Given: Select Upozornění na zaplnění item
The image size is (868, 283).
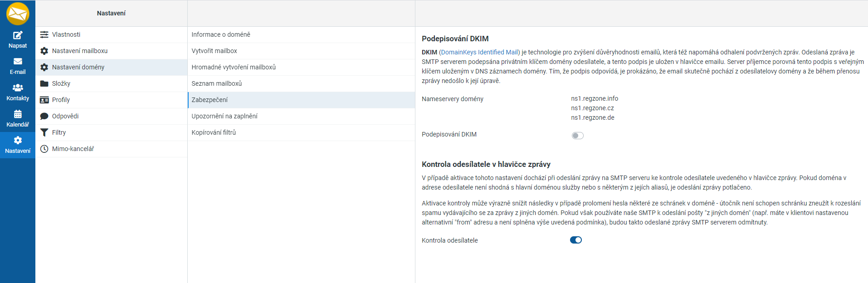Looking at the screenshot, I should tap(224, 116).
